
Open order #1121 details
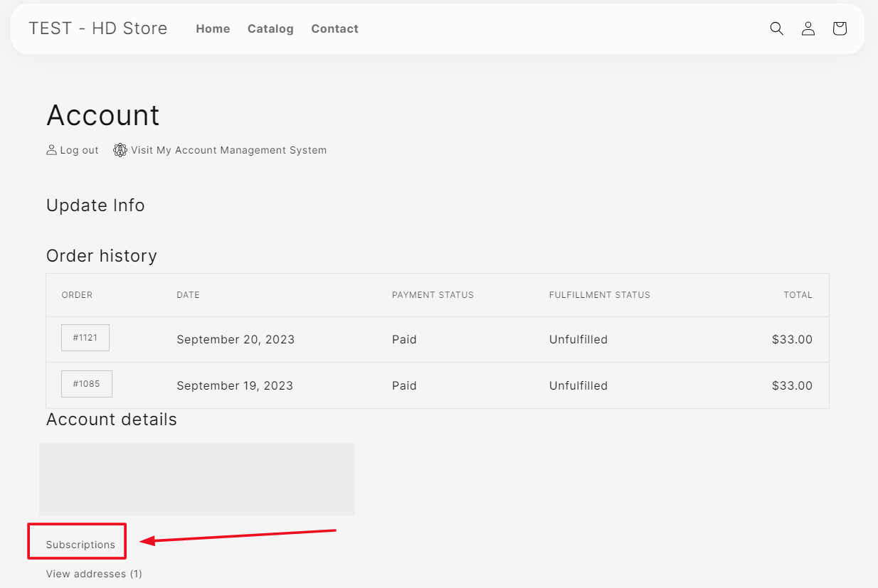pos(85,338)
